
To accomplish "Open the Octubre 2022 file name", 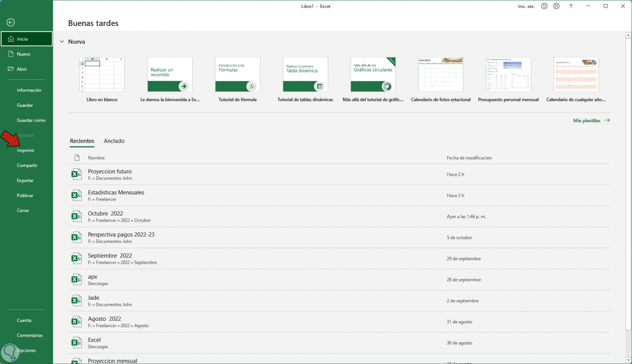I will (x=105, y=214).
